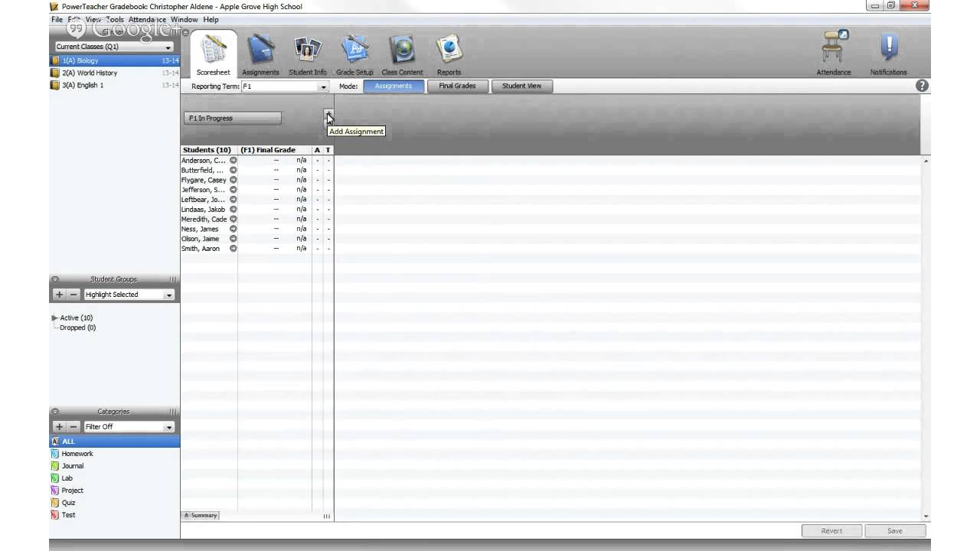Open the Tools menu
The width and height of the screenshot is (980, 551).
(x=115, y=19)
